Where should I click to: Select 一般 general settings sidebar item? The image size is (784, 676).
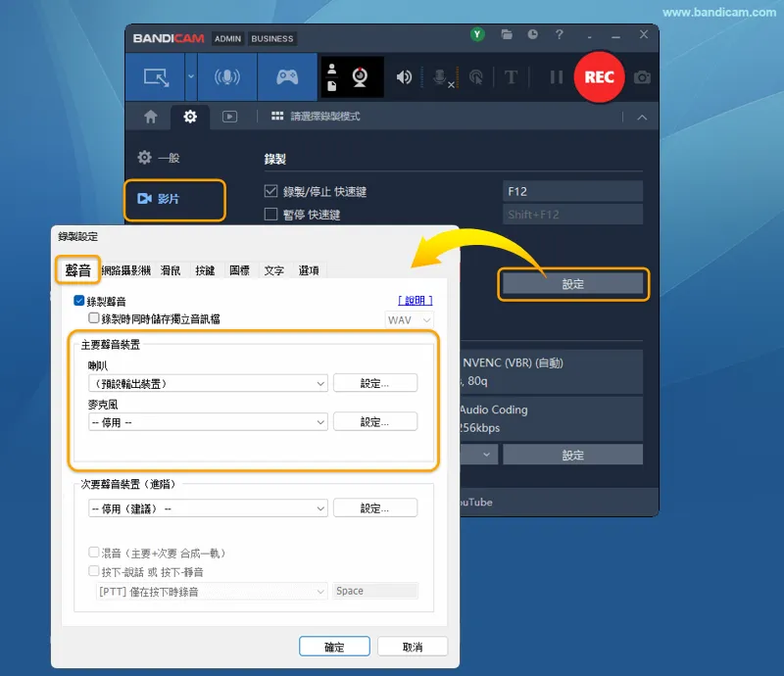point(159,158)
